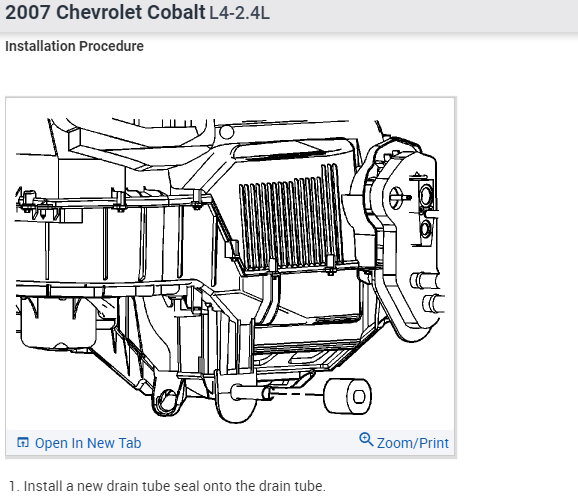
Task: Open diagram via Open In New Tab link
Action: click(88, 443)
